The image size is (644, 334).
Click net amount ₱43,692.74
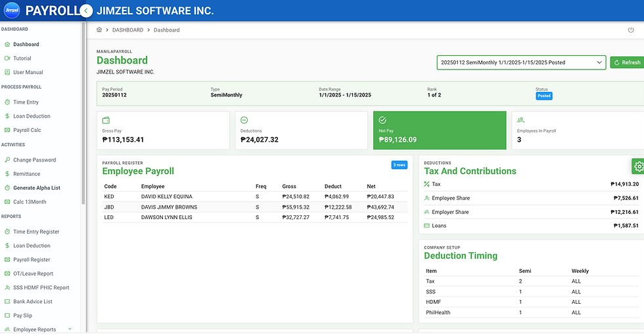pos(380,207)
